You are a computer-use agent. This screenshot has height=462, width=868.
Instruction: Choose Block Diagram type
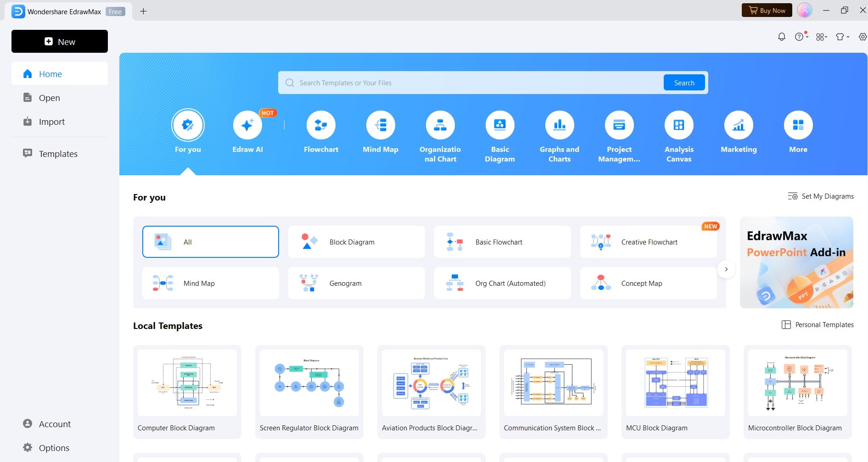(357, 242)
